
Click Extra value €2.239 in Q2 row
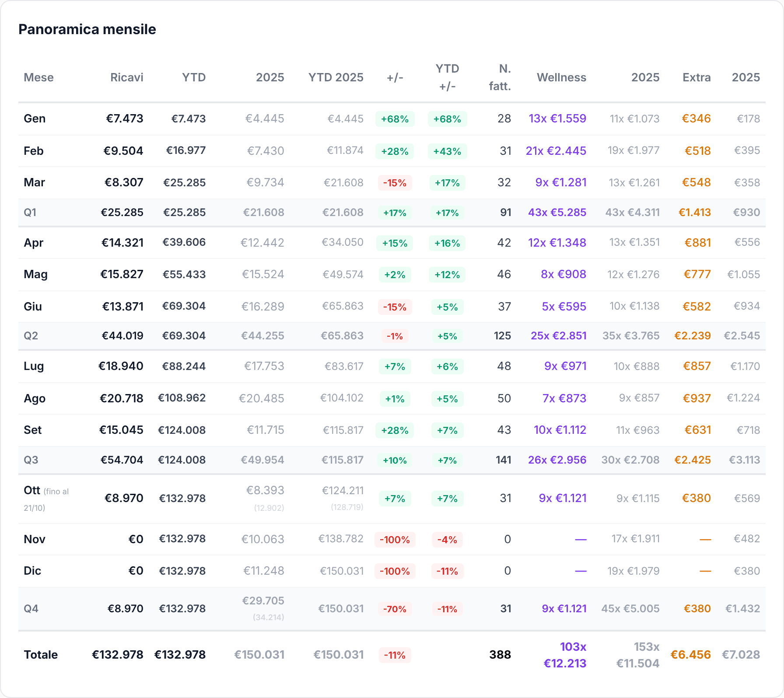(693, 336)
